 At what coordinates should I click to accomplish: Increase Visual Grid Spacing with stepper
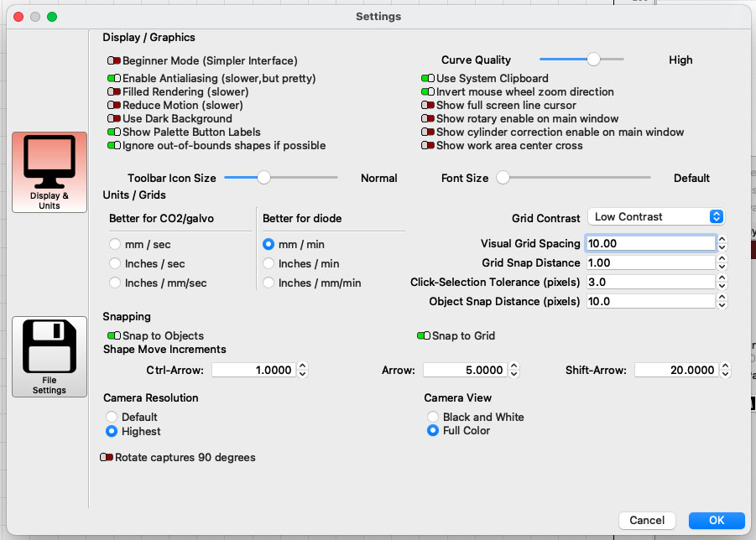[x=722, y=240]
